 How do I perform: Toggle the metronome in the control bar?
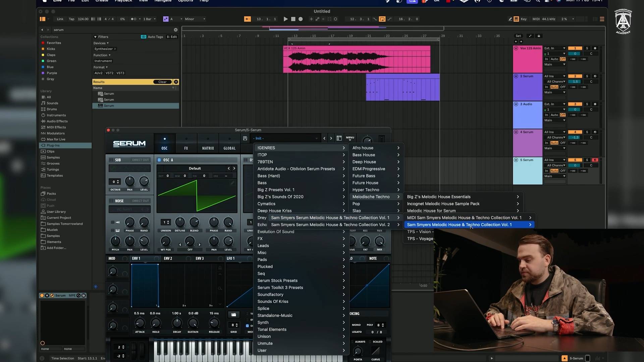133,19
